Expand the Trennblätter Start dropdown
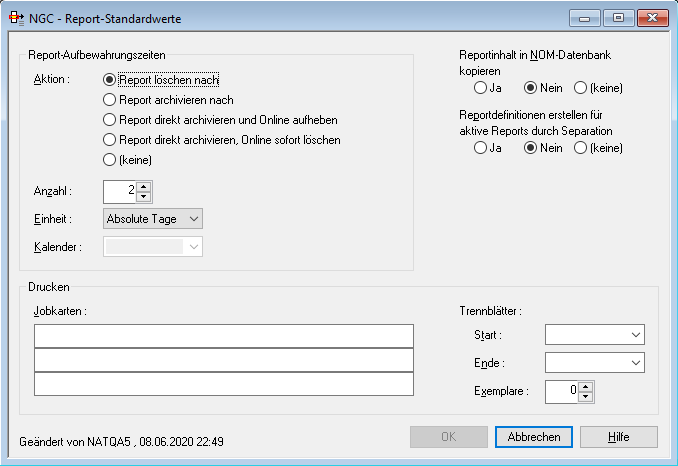This screenshot has height=466, width=678. [595, 335]
